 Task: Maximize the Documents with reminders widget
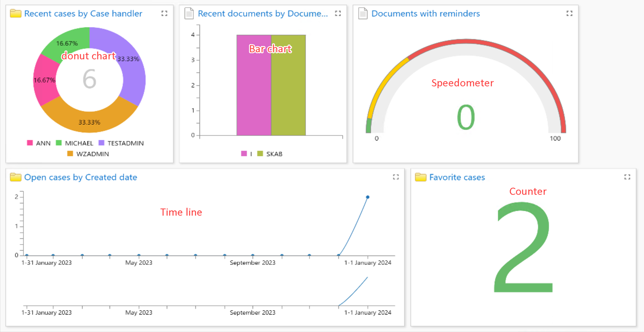tap(569, 14)
